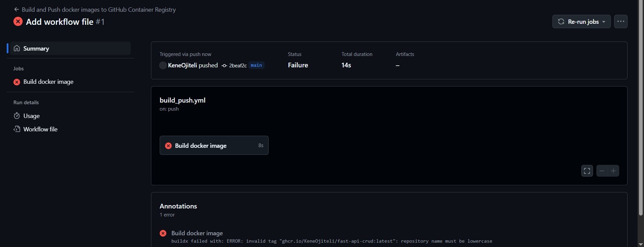Click the build_push.yml heading
Screen dimensions: 644x247
(182, 100)
